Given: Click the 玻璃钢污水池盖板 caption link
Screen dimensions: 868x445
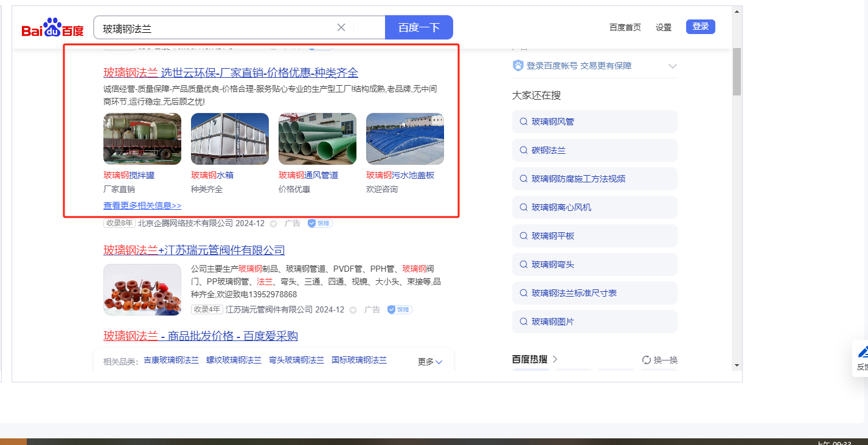Looking at the screenshot, I should tap(400, 175).
